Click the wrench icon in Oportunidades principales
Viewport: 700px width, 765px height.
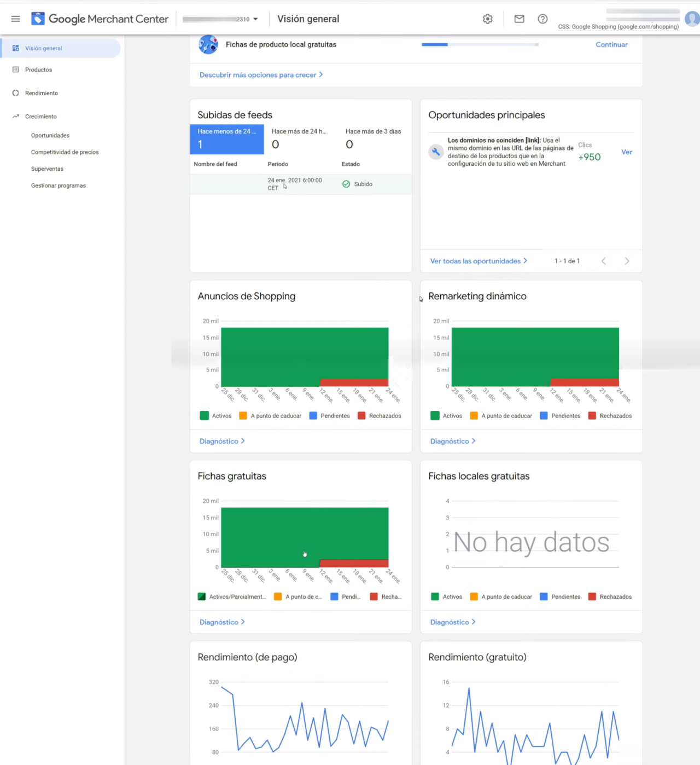[x=436, y=152]
